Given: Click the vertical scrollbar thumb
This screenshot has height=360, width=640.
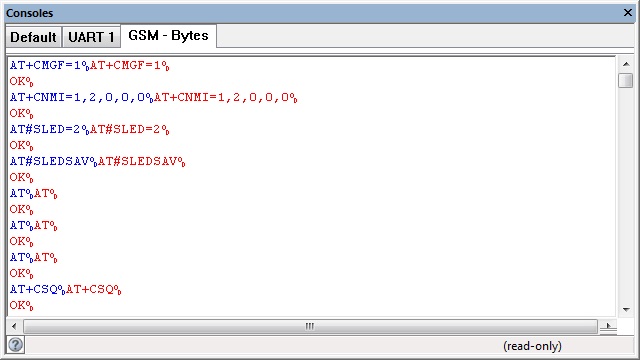Looking at the screenshot, I should pyautogui.click(x=625, y=80).
